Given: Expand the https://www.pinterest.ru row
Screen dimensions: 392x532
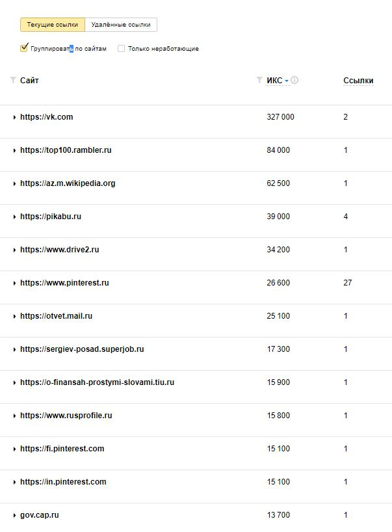Looking at the screenshot, I should click(14, 283).
